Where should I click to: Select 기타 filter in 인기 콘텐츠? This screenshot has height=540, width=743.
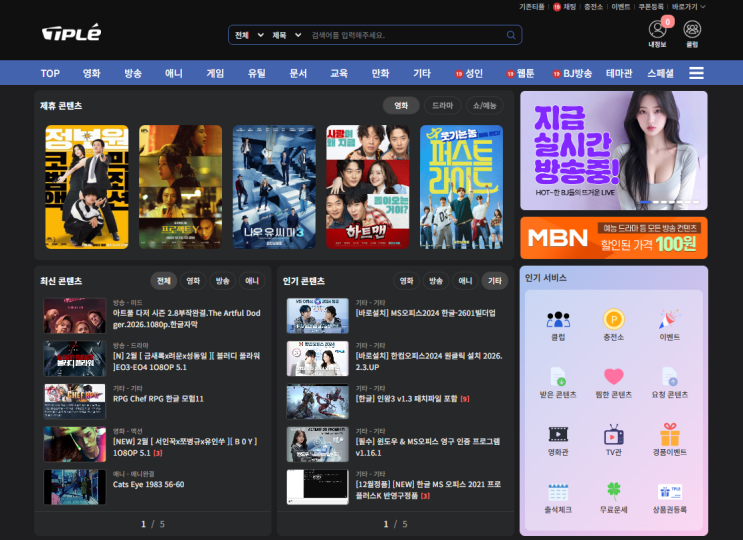click(495, 281)
